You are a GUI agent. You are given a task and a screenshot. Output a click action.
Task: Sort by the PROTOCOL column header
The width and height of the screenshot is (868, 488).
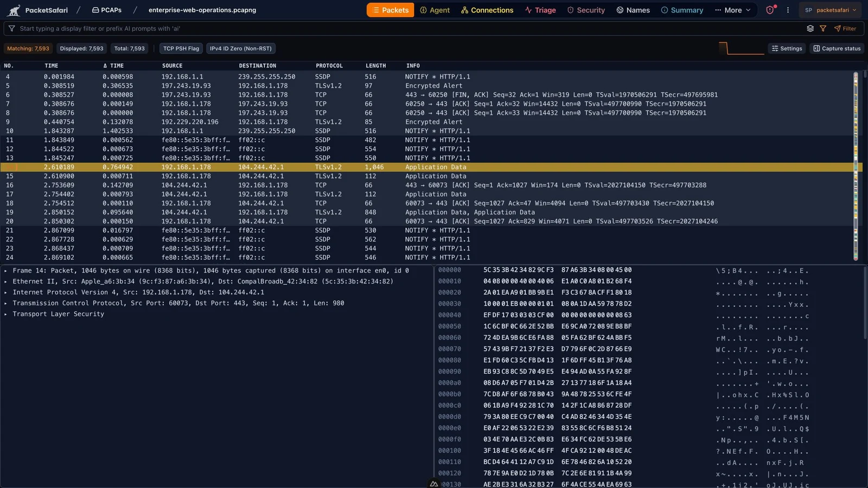329,66
